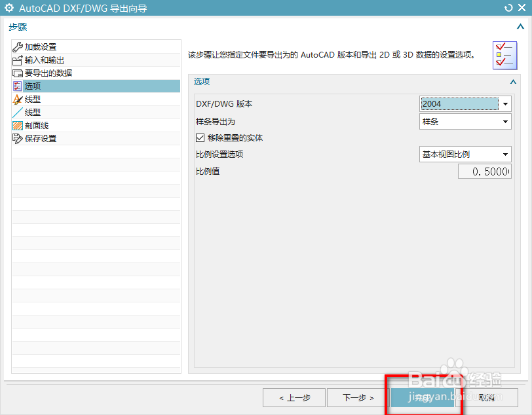
Task: Click the 上一步 back button
Action: pyautogui.click(x=294, y=397)
